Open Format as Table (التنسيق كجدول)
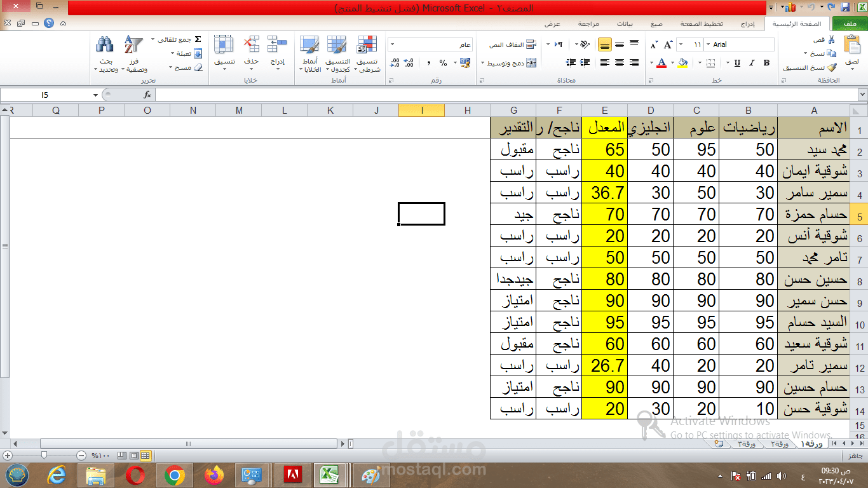Viewport: 868px width, 488px height. coord(338,54)
